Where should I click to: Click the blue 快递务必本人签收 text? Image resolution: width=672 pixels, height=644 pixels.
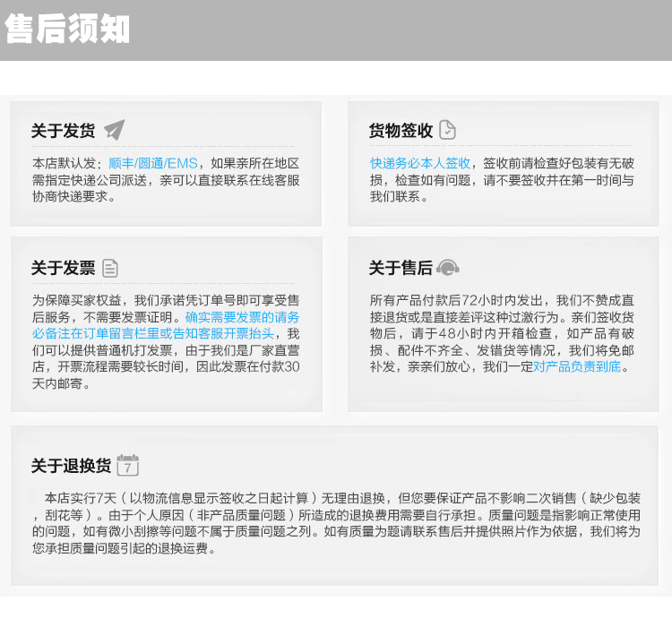[420, 163]
